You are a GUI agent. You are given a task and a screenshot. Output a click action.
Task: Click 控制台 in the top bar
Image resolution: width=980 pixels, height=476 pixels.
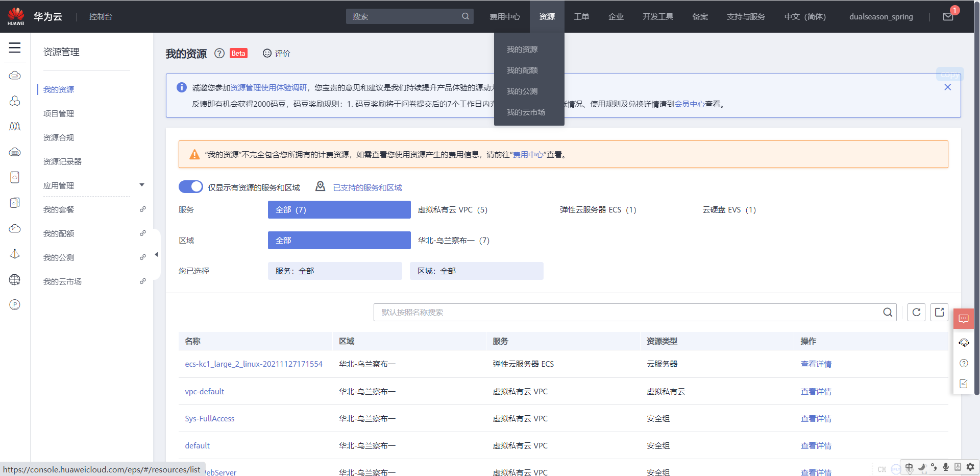(101, 17)
